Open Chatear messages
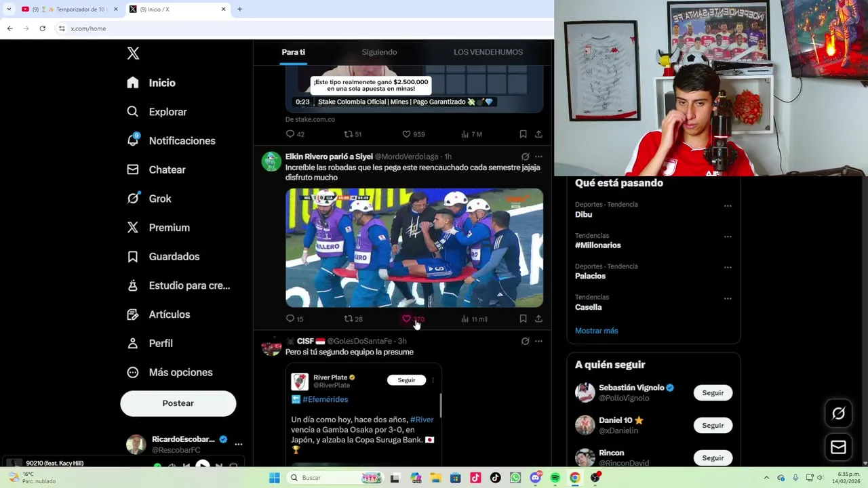This screenshot has height=488, width=868. [156, 169]
